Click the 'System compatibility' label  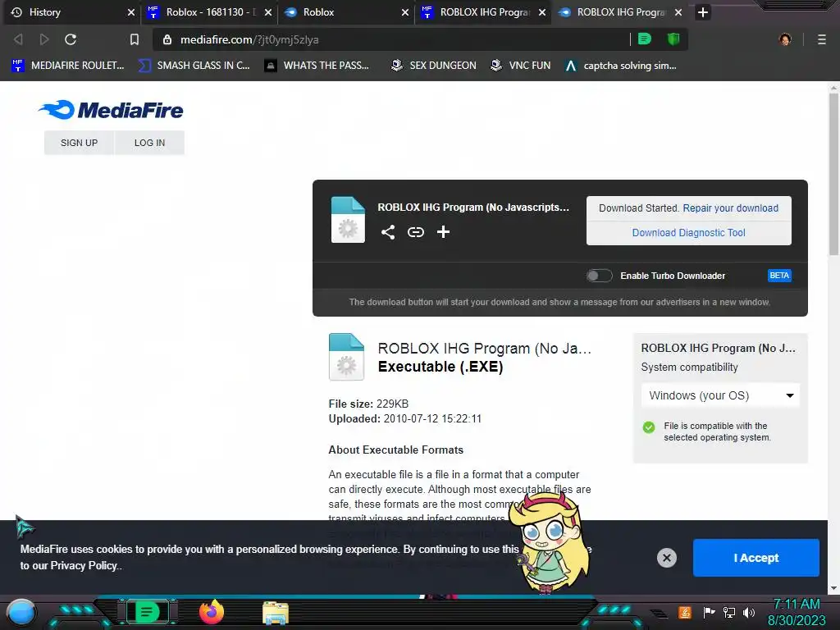689,367
